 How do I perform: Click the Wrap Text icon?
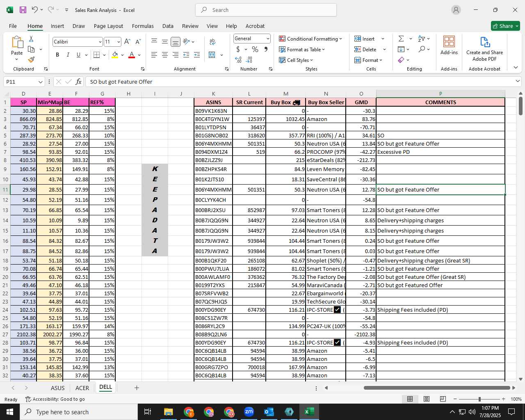pos(212,41)
